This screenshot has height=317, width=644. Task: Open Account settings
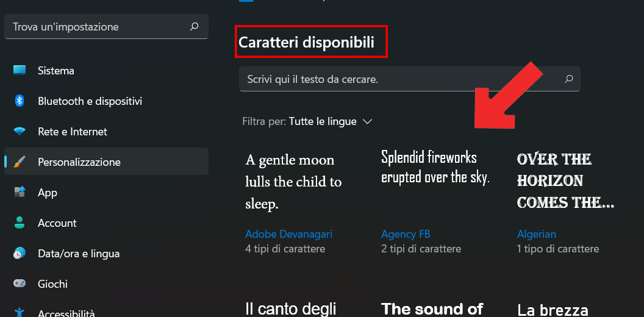coord(106,223)
